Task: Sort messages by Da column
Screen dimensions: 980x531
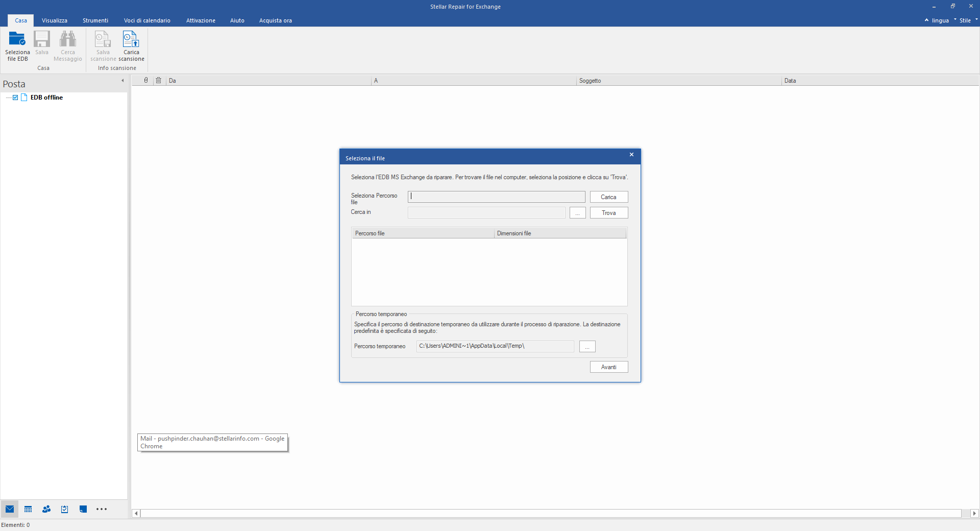Action: [268, 81]
